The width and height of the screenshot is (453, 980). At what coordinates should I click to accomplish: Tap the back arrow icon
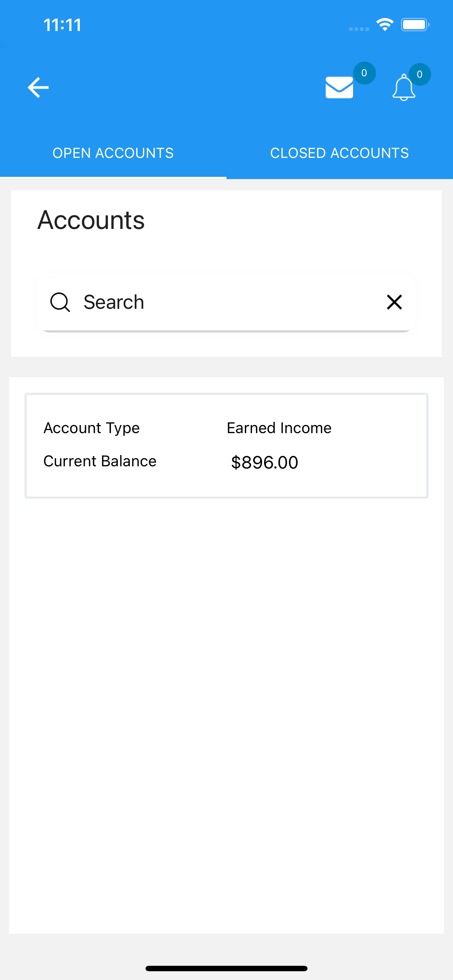tap(38, 87)
